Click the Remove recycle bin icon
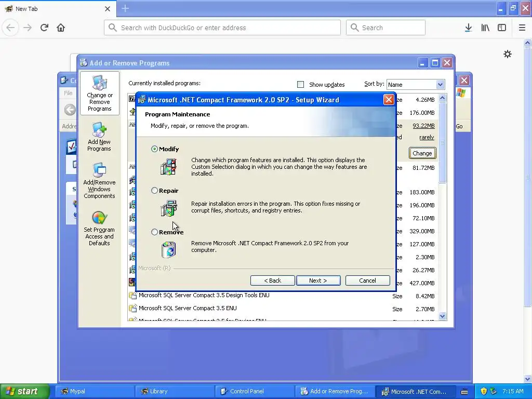This screenshot has height=399, width=532. (169, 250)
